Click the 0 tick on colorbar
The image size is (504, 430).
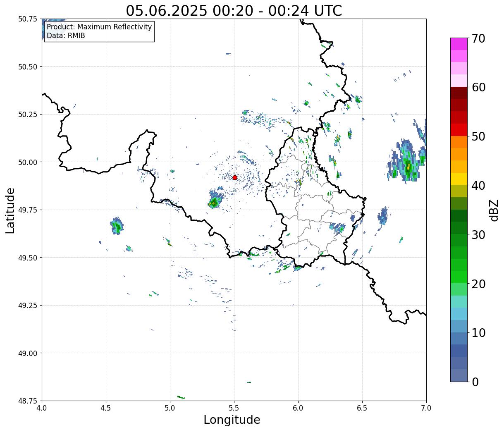coord(475,382)
